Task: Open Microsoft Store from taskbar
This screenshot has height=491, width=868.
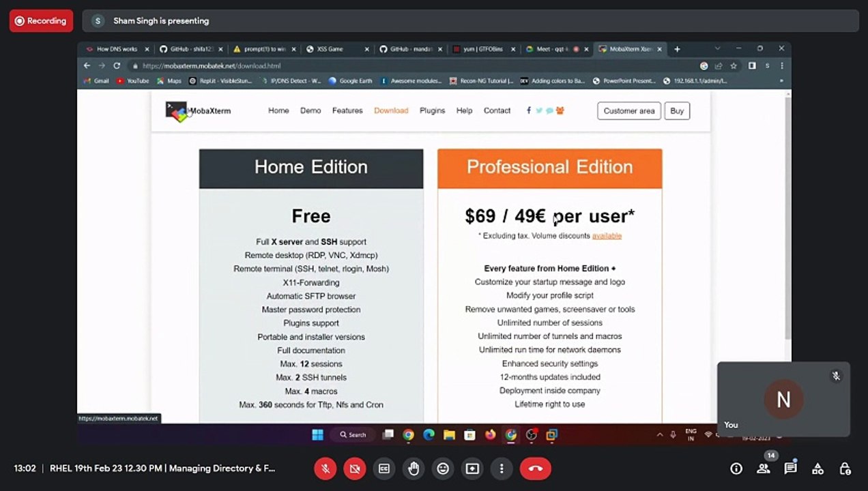Action: point(469,434)
